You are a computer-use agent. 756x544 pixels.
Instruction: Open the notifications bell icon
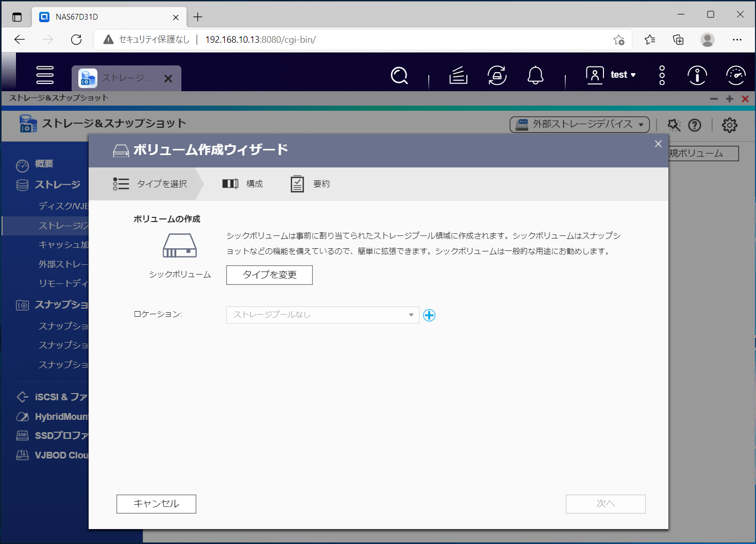(535, 76)
